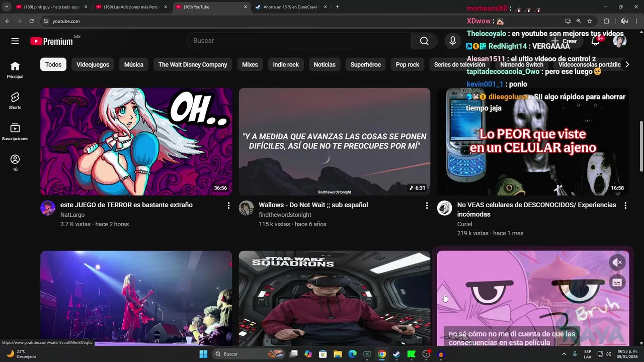Switch to the pink guy - help tab
This screenshot has width=644, height=362.
[x=52, y=7]
